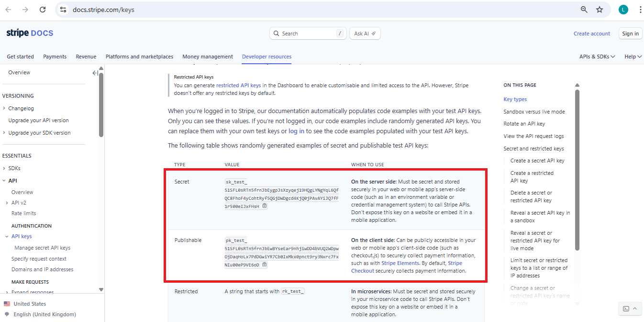
Task: Click inside the docs Search field
Action: tap(308, 34)
